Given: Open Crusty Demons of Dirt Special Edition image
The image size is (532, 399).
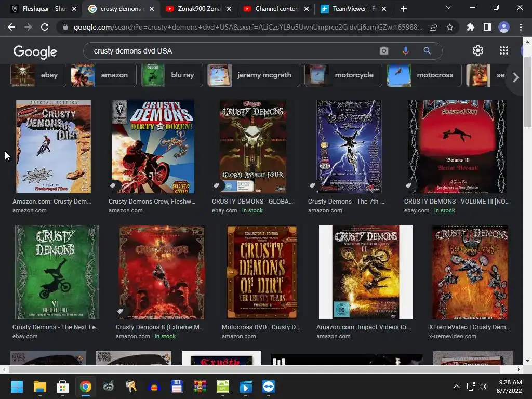Looking at the screenshot, I should click(54, 146).
